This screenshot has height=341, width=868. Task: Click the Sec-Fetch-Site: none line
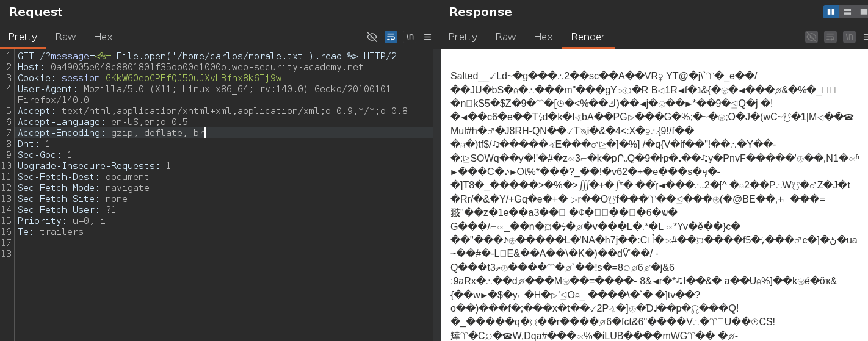coord(72,199)
